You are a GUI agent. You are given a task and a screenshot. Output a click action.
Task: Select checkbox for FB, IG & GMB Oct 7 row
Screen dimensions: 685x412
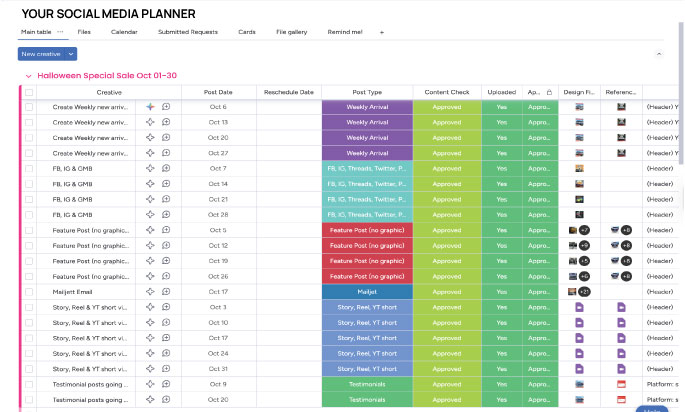click(x=29, y=169)
